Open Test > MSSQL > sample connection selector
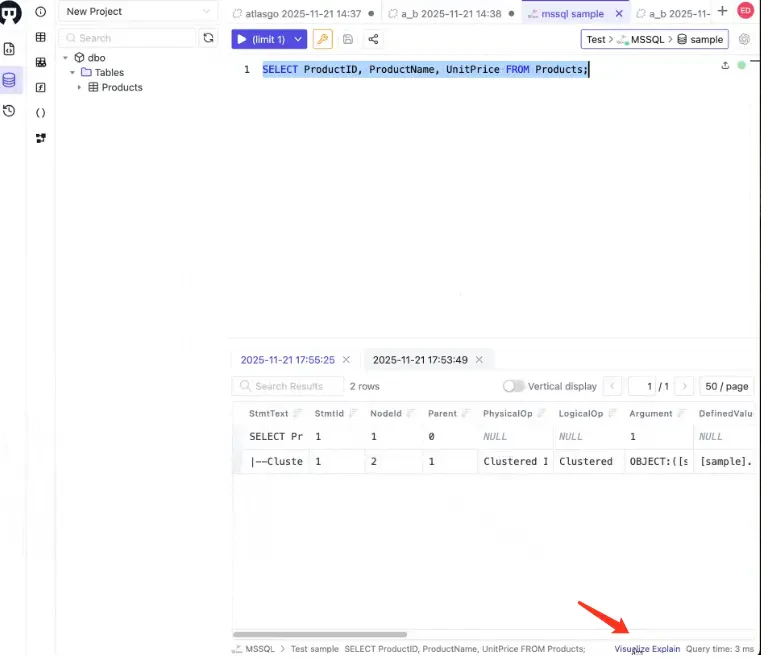The width and height of the screenshot is (761, 658). coord(655,39)
